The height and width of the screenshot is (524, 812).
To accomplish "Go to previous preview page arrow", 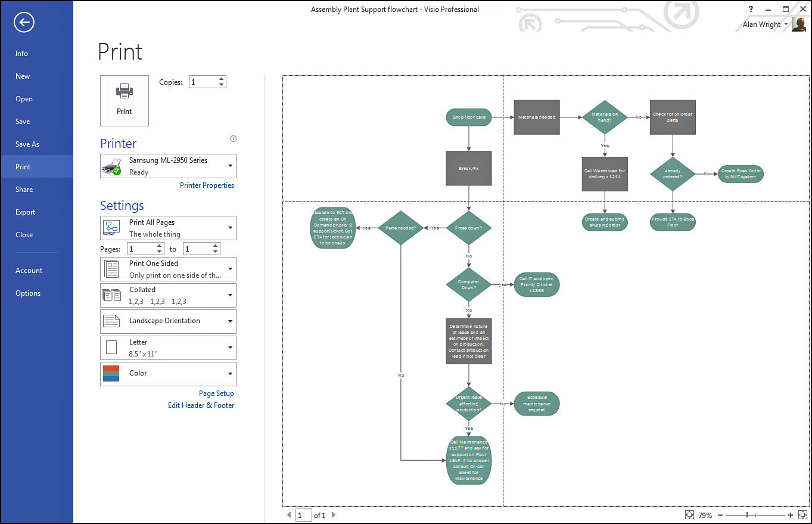I will [289, 515].
